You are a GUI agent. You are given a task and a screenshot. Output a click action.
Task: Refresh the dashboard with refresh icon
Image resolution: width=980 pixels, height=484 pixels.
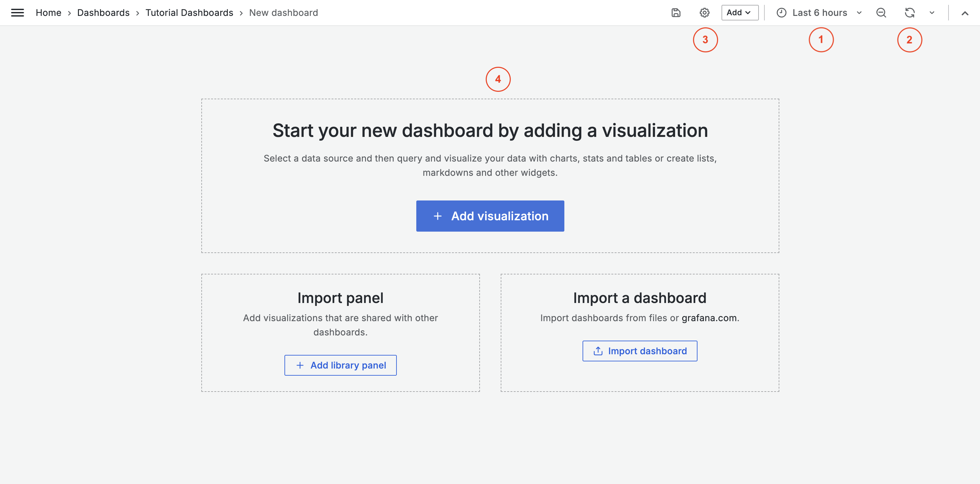point(909,13)
